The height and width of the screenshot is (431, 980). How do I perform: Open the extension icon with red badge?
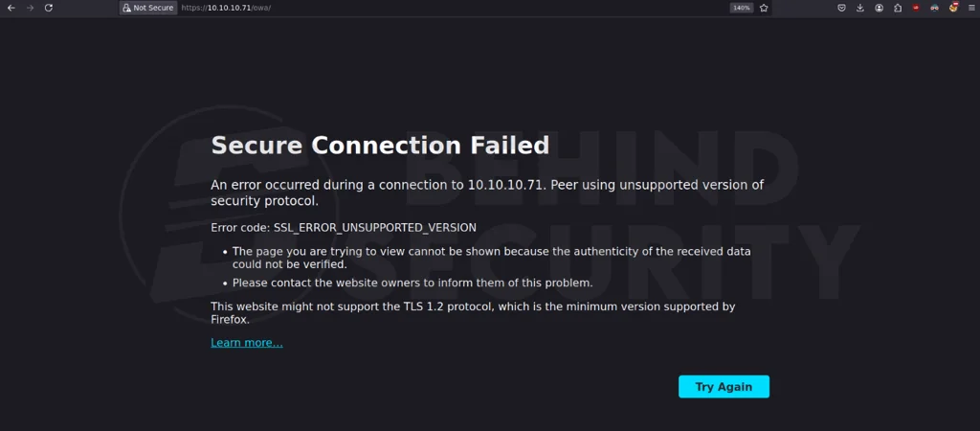[x=953, y=8]
